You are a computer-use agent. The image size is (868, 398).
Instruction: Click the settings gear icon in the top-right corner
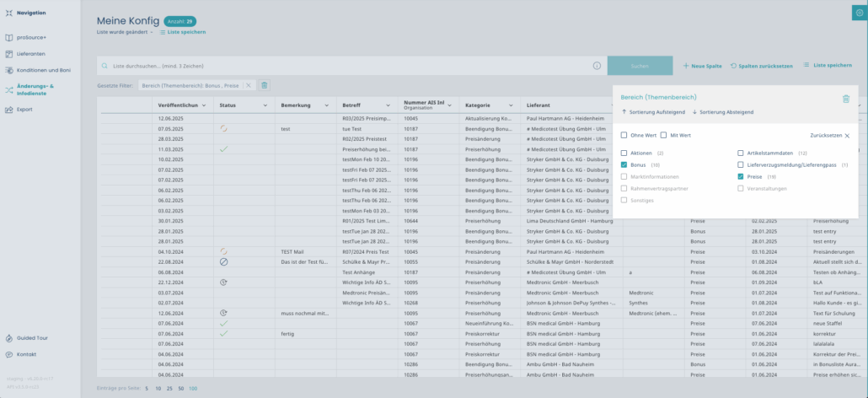point(859,13)
